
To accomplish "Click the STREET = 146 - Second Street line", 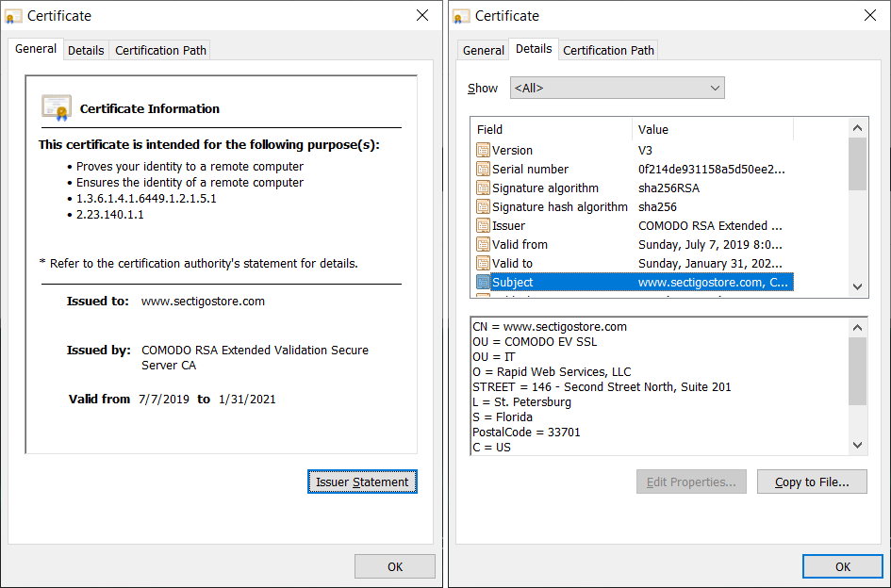I will (x=602, y=387).
